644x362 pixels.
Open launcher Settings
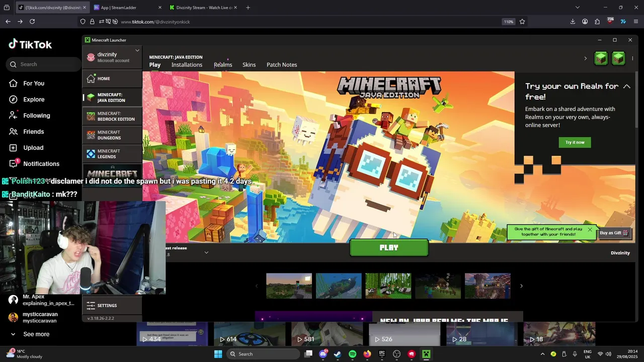[112, 305]
